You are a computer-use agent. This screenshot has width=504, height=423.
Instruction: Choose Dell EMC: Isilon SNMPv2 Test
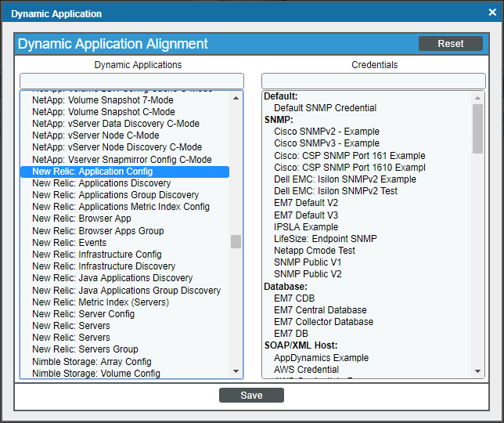[336, 191]
